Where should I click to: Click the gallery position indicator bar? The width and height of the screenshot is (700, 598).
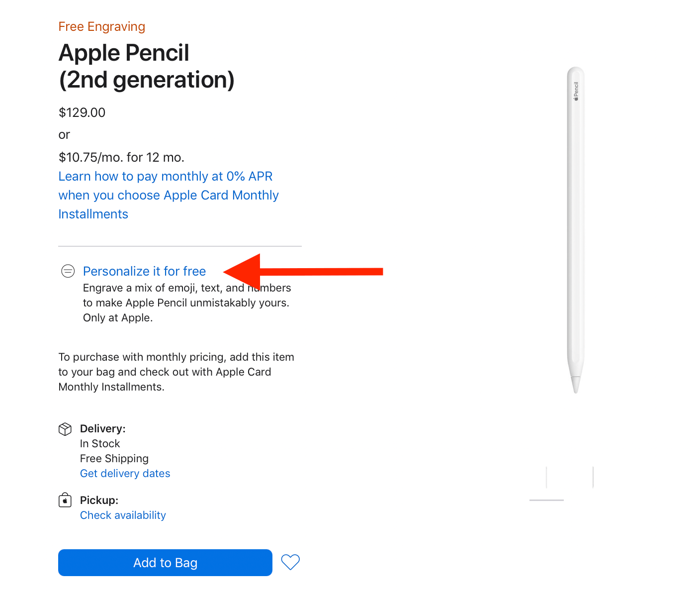point(546,501)
